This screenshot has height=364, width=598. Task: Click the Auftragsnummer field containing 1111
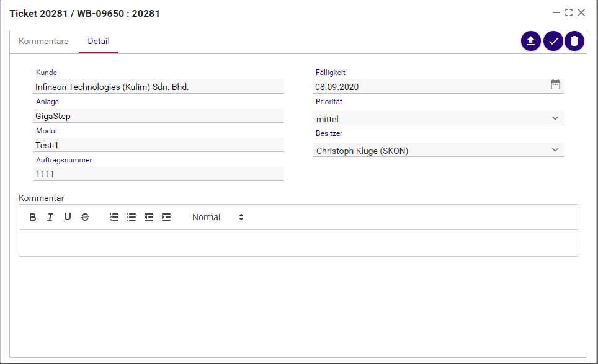coord(158,174)
